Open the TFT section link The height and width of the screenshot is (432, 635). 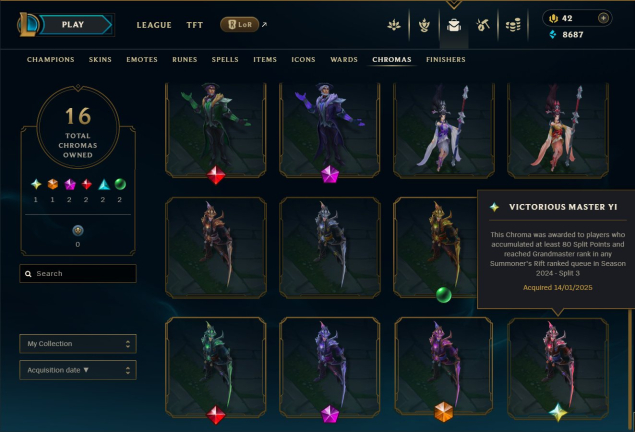tap(194, 25)
